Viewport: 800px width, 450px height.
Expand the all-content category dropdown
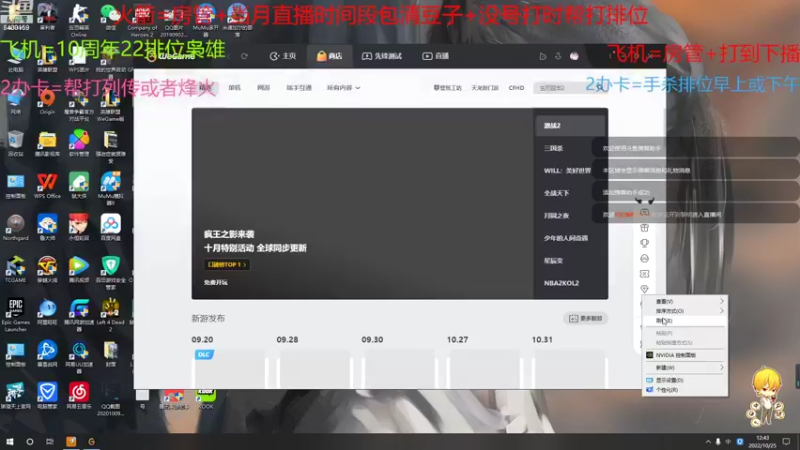pos(343,88)
